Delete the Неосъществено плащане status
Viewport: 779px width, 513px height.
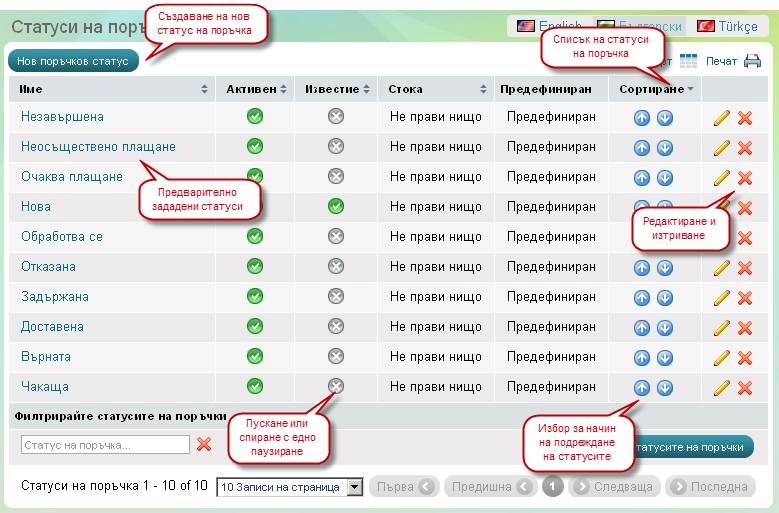pyautogui.click(x=745, y=148)
